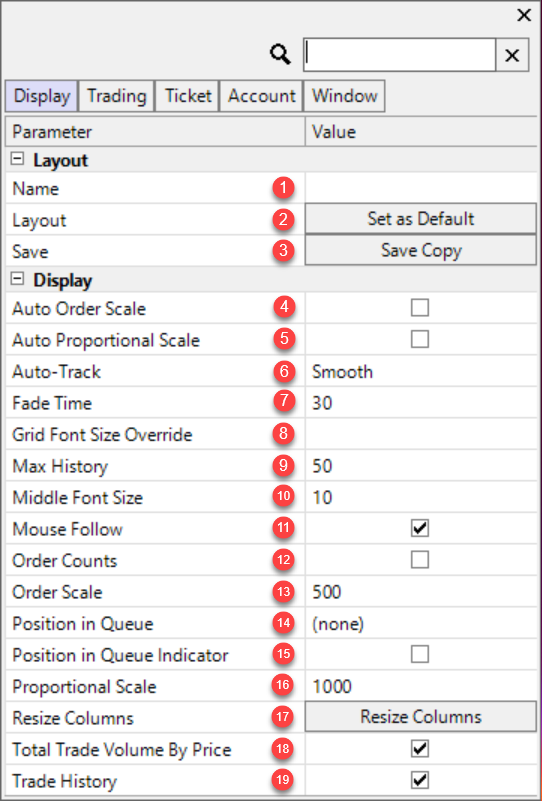Switch to the Trading tab
This screenshot has width=542, height=801.
click(116, 96)
